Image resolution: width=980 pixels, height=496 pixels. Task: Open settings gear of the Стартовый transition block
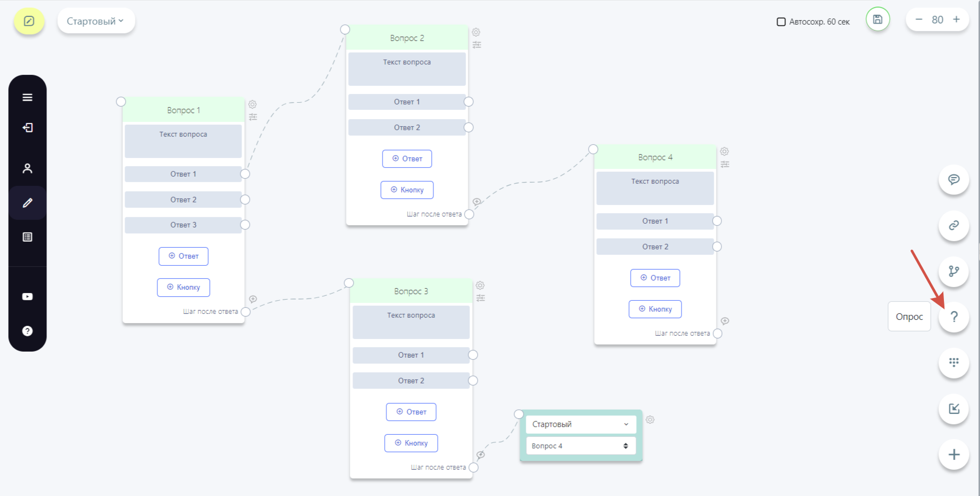click(x=650, y=420)
